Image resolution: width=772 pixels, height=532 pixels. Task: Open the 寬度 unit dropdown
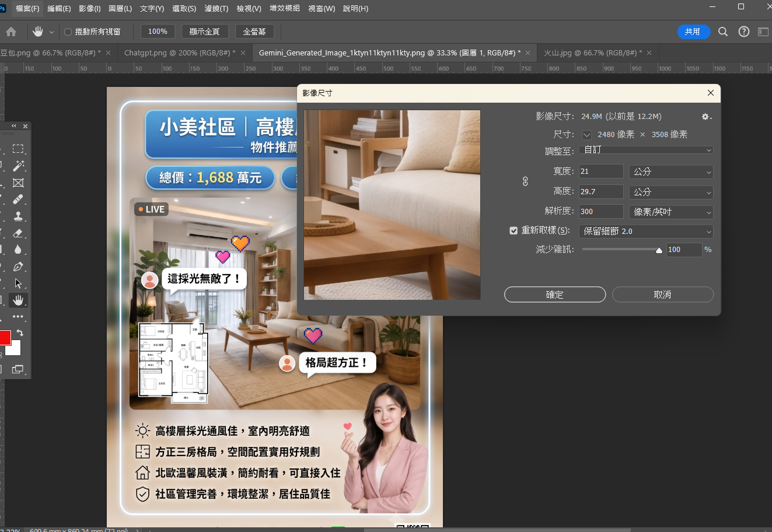click(671, 171)
